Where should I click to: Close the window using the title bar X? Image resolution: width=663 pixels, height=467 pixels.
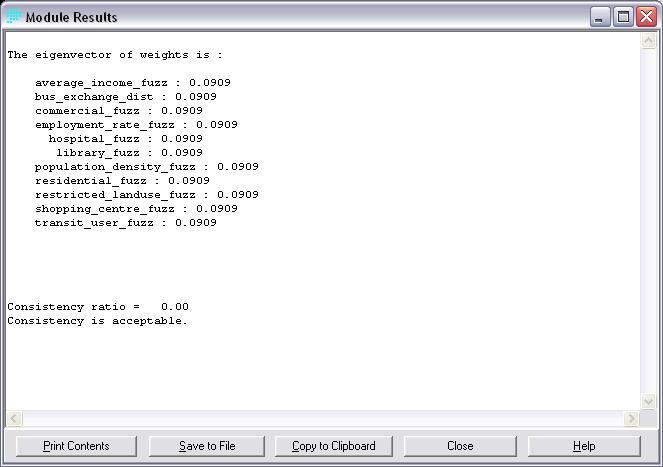[644, 17]
